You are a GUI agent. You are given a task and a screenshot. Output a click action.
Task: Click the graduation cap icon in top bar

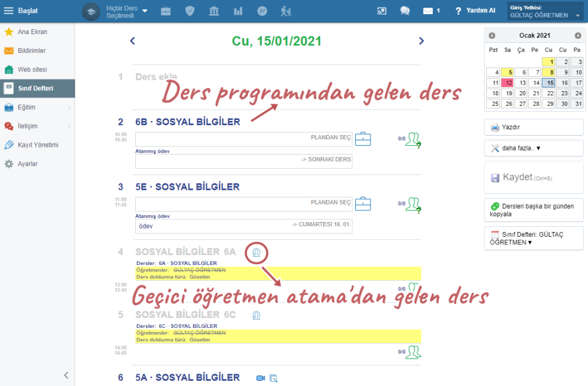pyautogui.click(x=91, y=12)
